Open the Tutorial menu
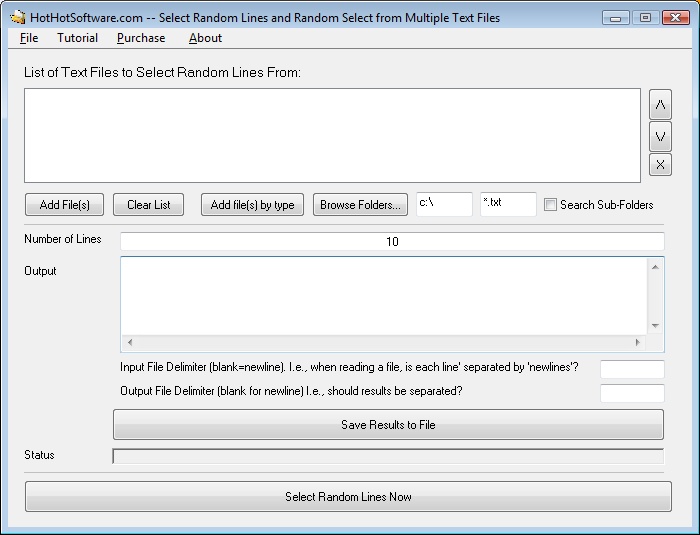Image resolution: width=700 pixels, height=535 pixels. point(77,38)
